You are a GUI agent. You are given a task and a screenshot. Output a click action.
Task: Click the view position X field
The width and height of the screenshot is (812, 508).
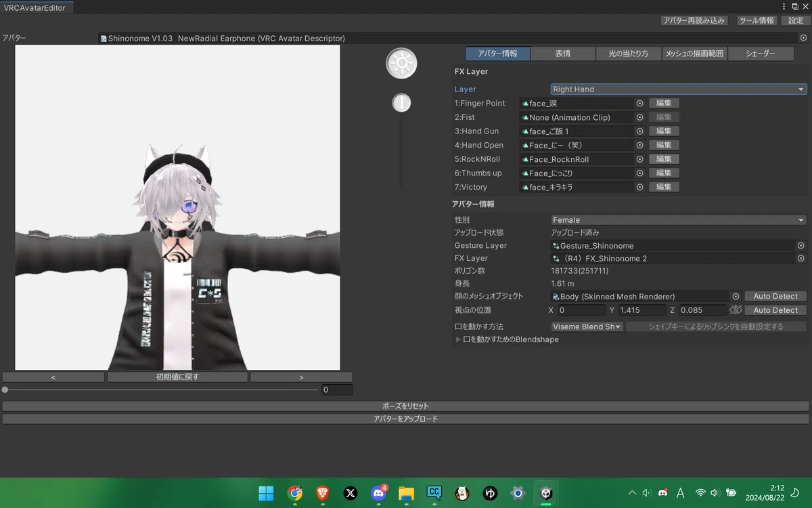[x=581, y=310]
